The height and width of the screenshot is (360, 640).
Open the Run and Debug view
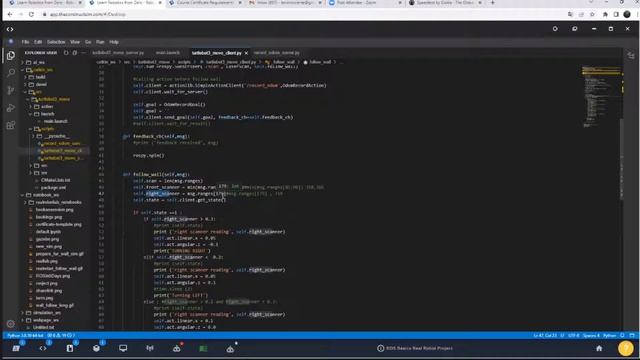[x=11, y=108]
